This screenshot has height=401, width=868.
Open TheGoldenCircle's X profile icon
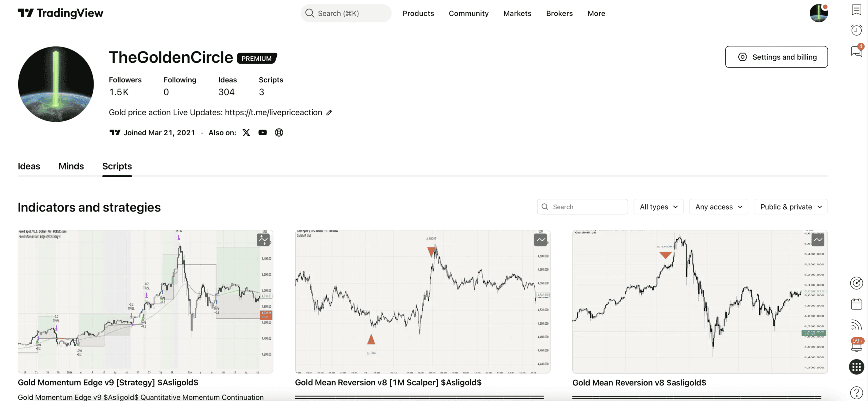pos(246,132)
